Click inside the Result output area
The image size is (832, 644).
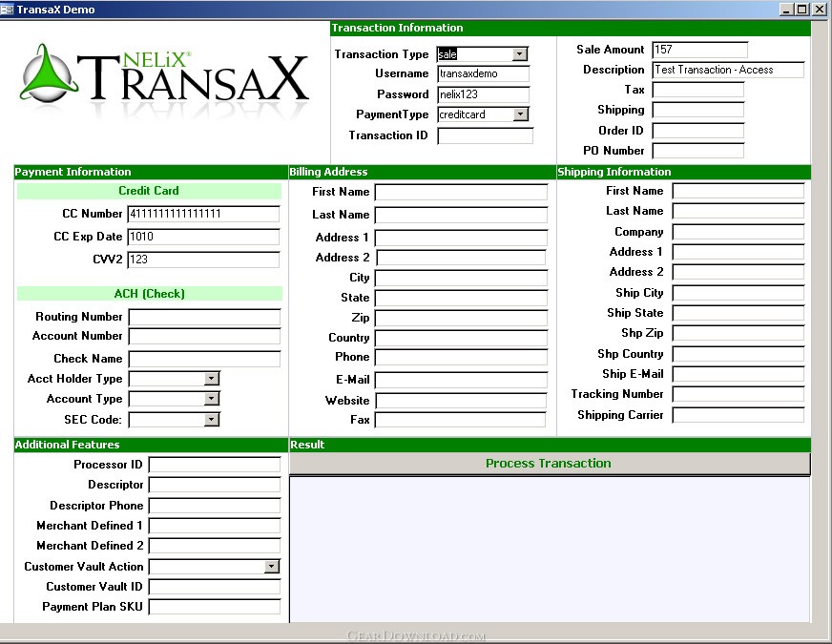click(x=550, y=549)
